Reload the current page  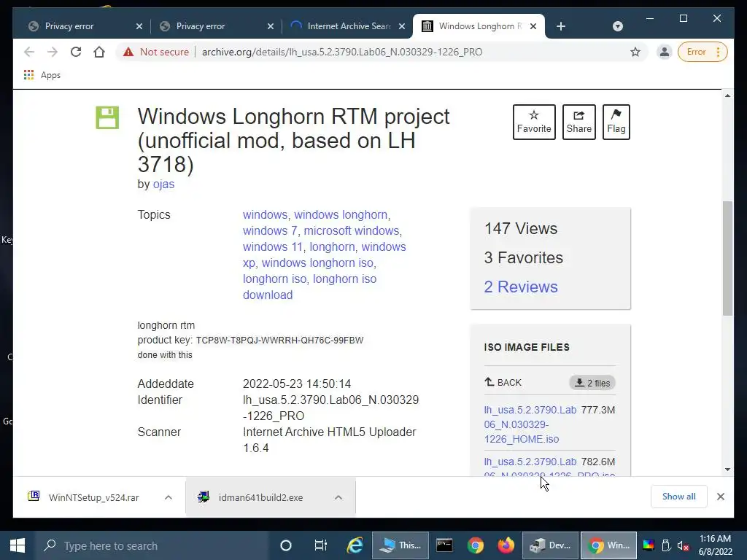(x=76, y=52)
